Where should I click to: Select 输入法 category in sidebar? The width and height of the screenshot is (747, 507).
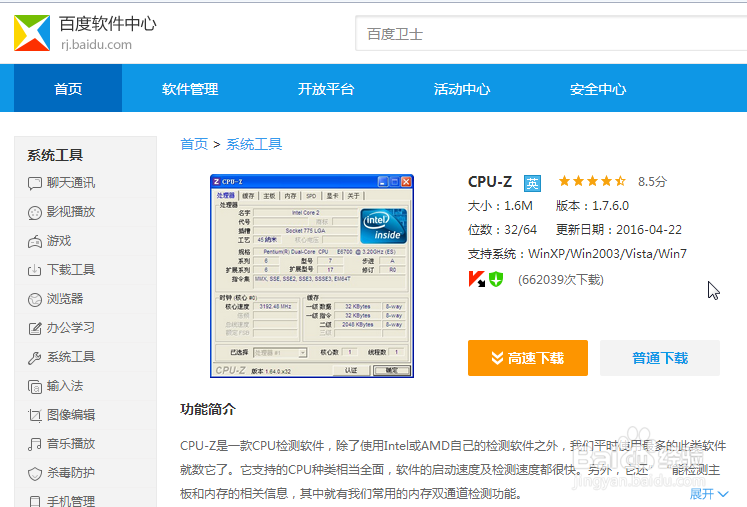[x=65, y=386]
